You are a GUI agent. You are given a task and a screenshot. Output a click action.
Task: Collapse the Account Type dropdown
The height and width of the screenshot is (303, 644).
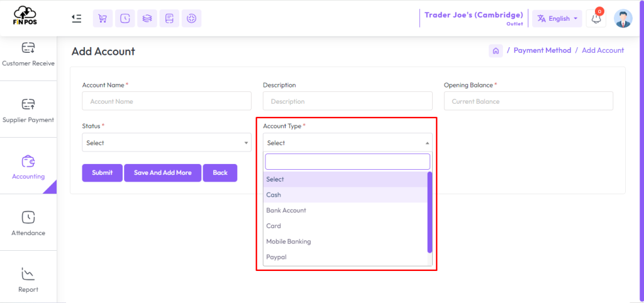(x=347, y=143)
